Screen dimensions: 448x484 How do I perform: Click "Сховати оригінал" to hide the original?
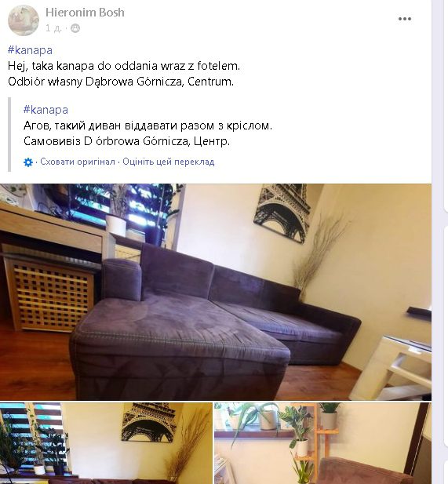pos(78,162)
